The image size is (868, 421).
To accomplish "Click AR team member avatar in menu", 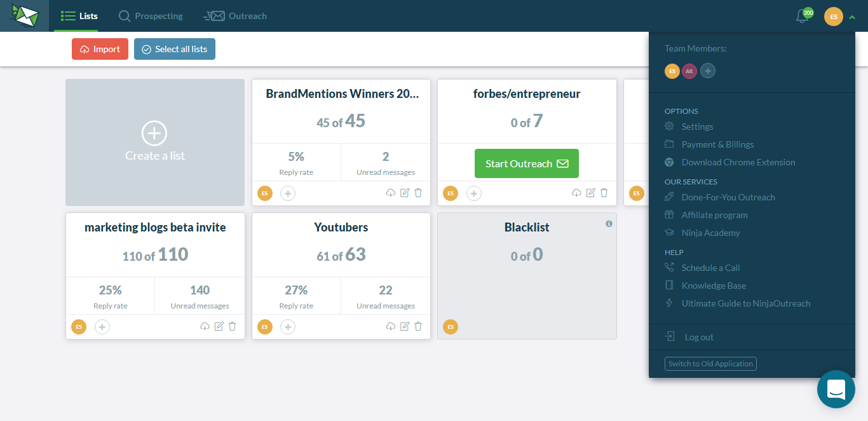I will pos(689,71).
